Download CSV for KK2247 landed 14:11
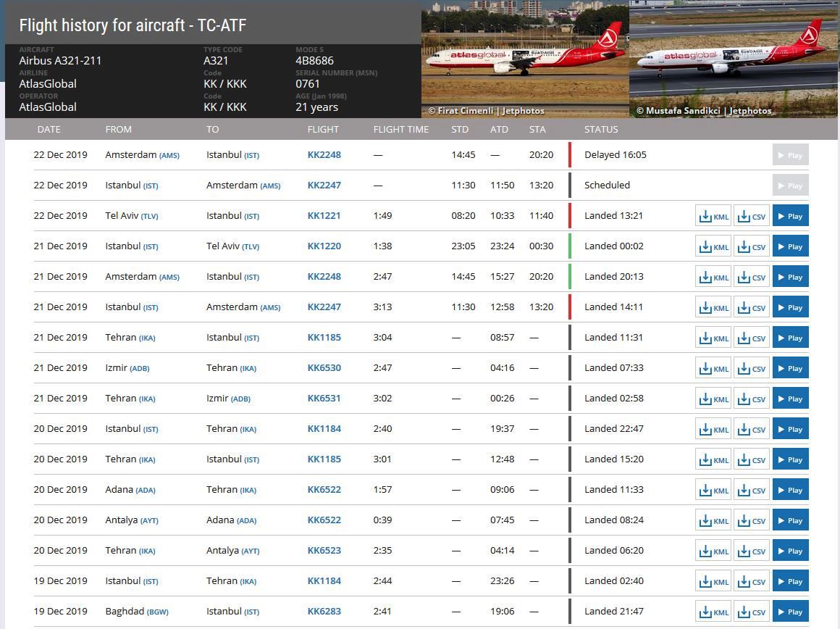The height and width of the screenshot is (629, 840). coord(752,307)
